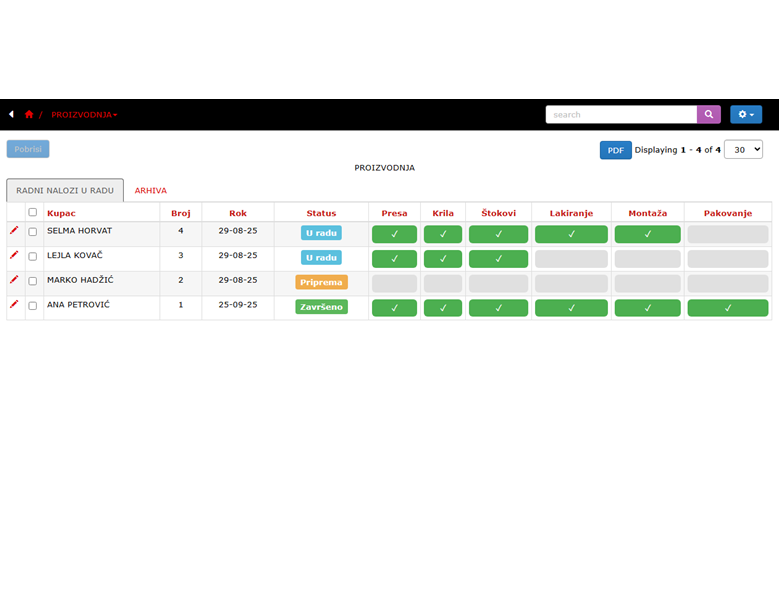Switch to the ARHIVA tab
This screenshot has height=614, width=780.
(x=151, y=190)
